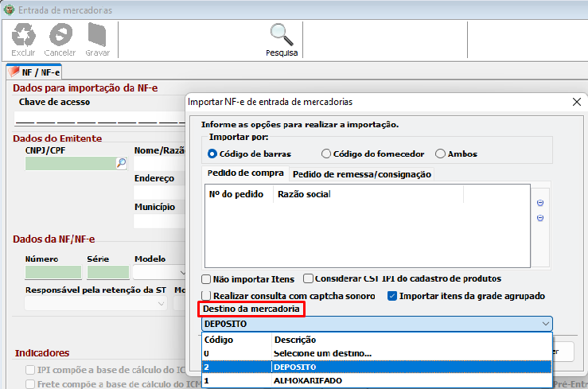588x389 pixels.
Task: Click the Gravar save icon
Action: tap(97, 35)
